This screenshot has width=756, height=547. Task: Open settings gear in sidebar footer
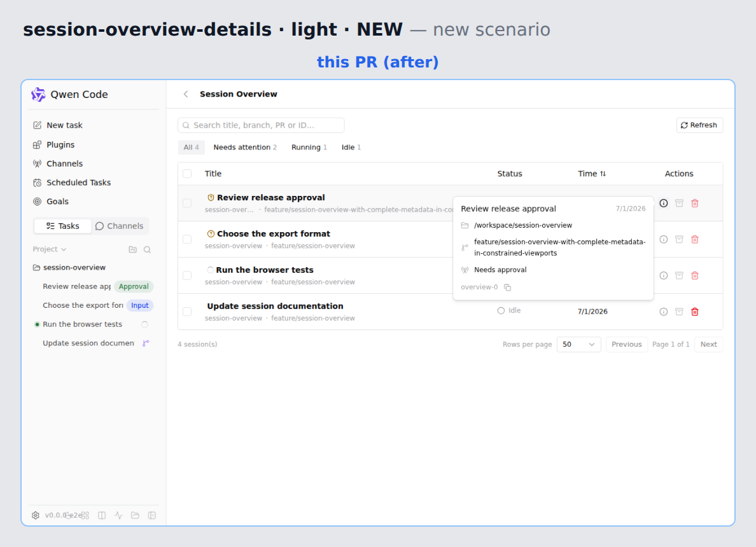[36, 515]
